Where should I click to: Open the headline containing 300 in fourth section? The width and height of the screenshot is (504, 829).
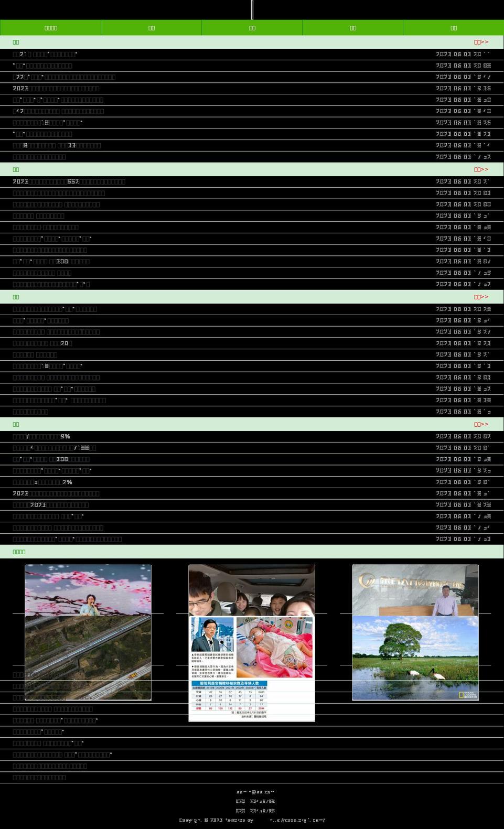click(51, 459)
